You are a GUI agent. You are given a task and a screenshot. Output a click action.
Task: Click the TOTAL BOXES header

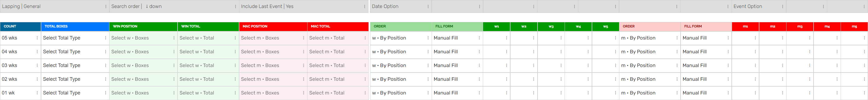[x=75, y=26]
